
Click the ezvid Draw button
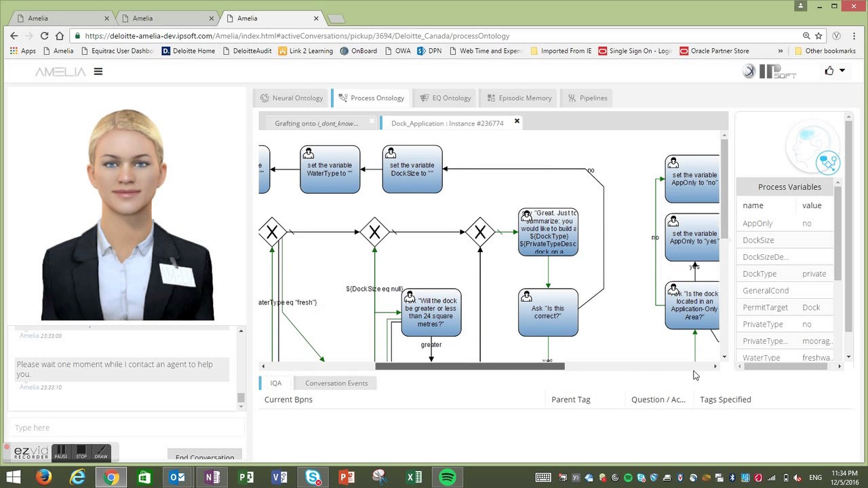point(101,452)
